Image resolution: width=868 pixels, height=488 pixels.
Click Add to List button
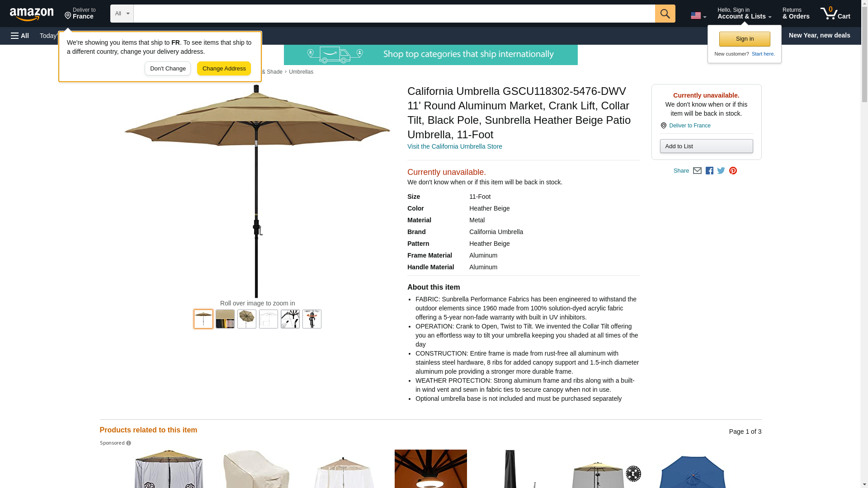pyautogui.click(x=706, y=146)
